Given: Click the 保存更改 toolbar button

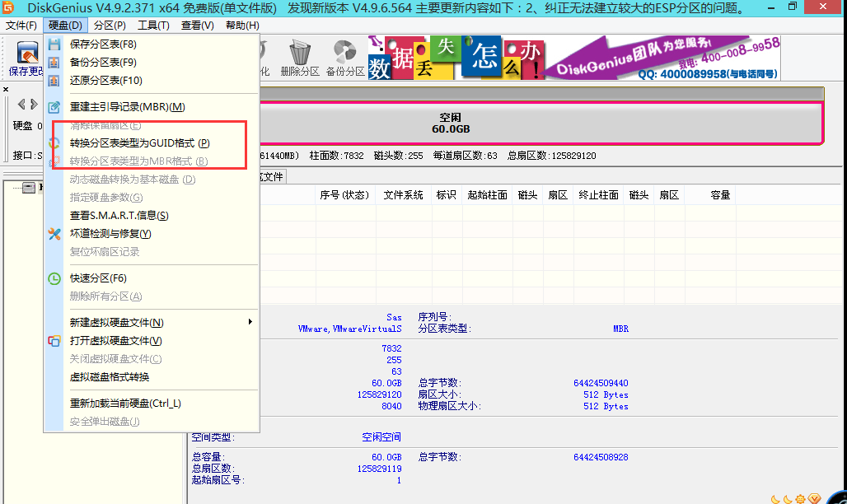Looking at the screenshot, I should [26, 58].
